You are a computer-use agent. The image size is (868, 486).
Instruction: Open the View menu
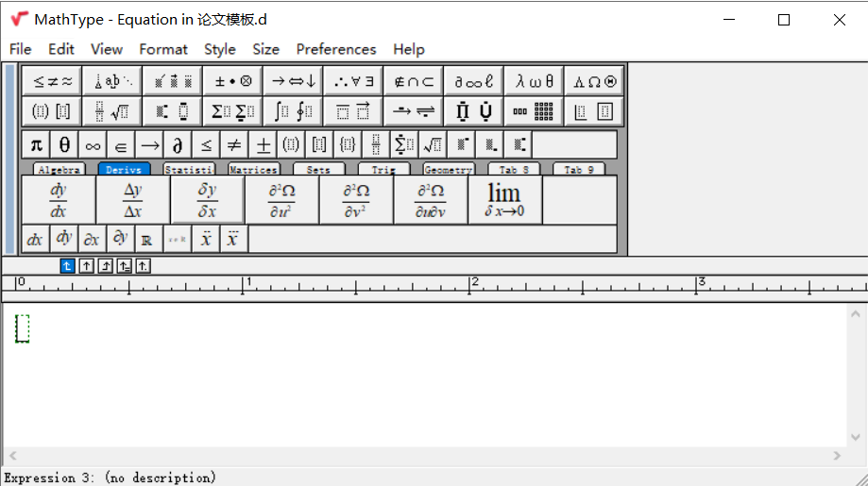(x=107, y=49)
